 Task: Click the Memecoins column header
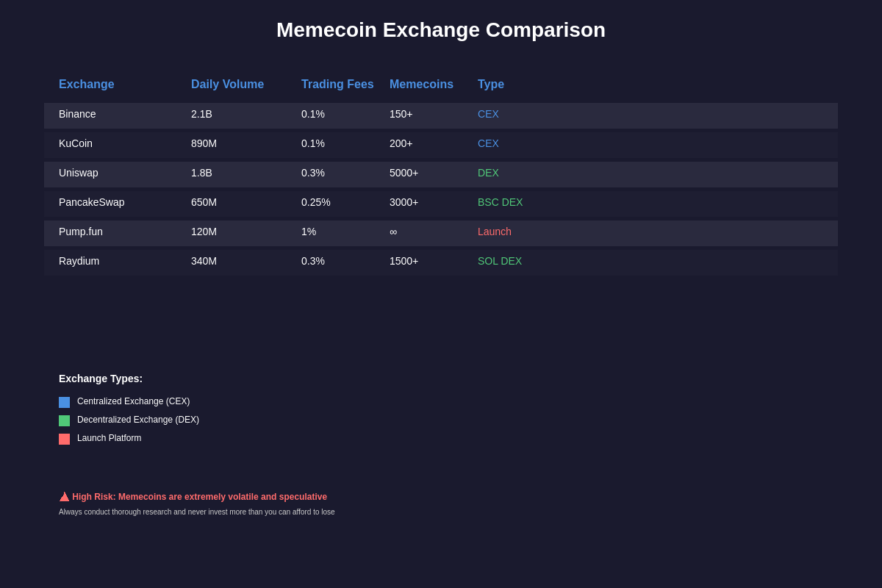tap(421, 85)
